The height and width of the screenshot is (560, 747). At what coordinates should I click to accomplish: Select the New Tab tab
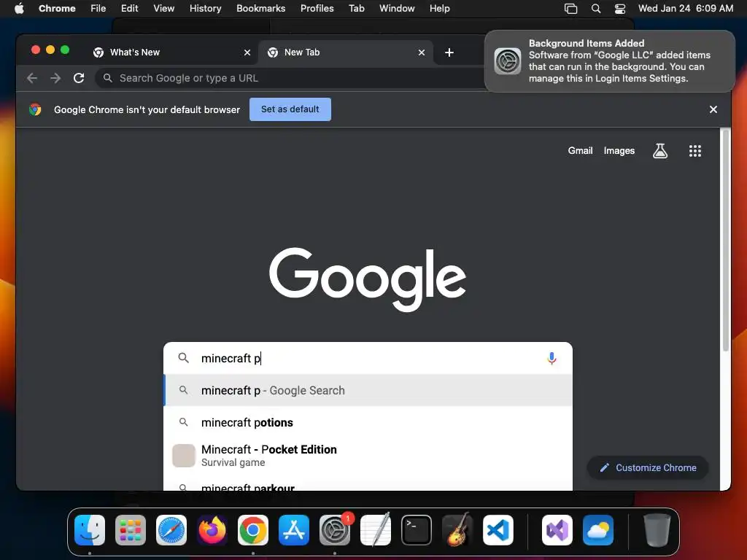[x=346, y=52]
